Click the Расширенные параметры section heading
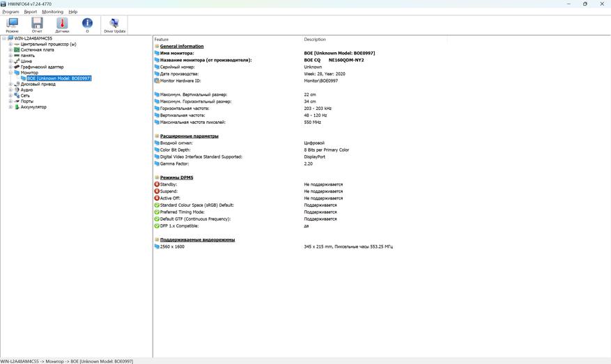This screenshot has width=611, height=364. (x=190, y=136)
